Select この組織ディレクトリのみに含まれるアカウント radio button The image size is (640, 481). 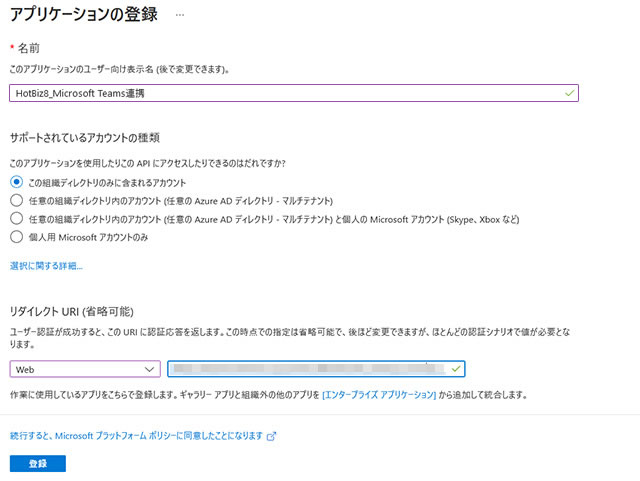coord(16,182)
